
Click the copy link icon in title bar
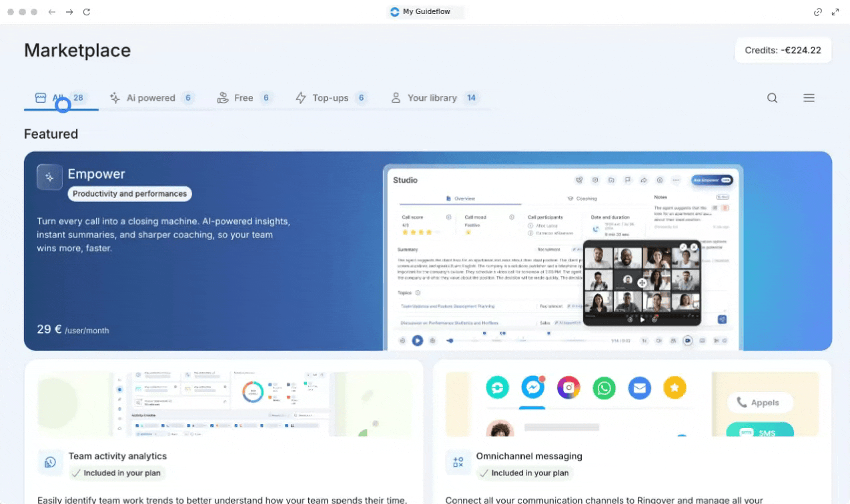pyautogui.click(x=817, y=12)
